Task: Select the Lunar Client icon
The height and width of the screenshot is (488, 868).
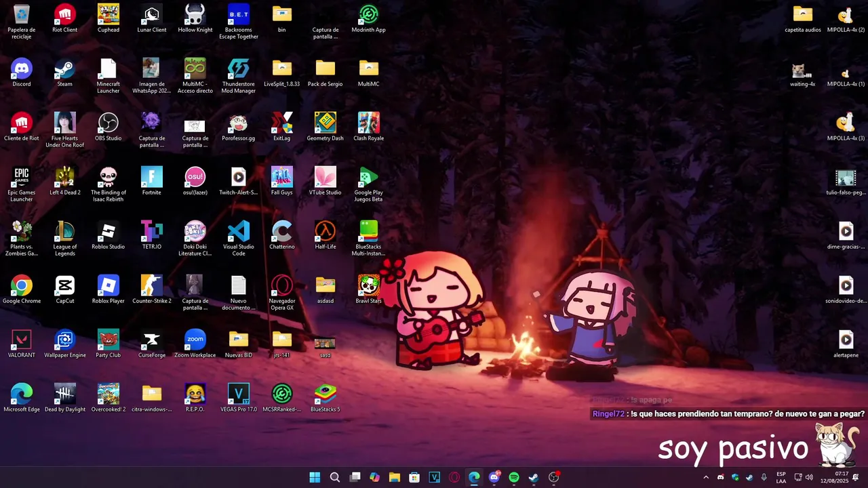Action: coord(152,18)
